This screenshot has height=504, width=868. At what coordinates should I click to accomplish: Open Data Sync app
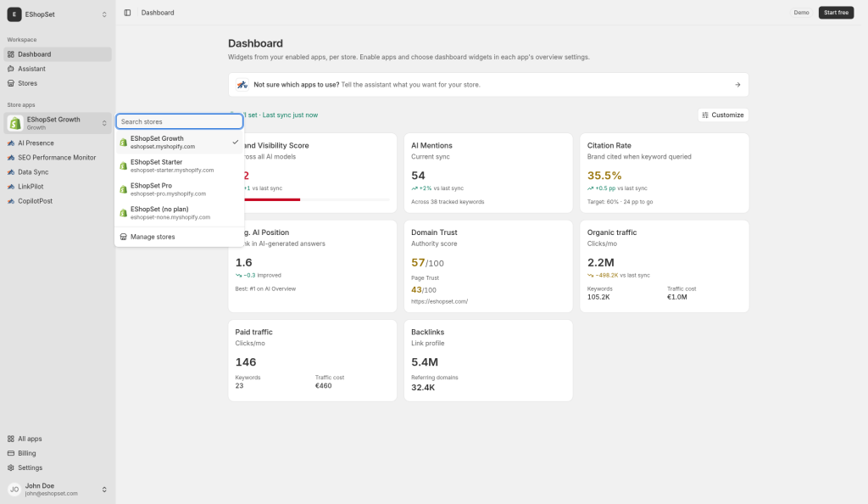58,172
